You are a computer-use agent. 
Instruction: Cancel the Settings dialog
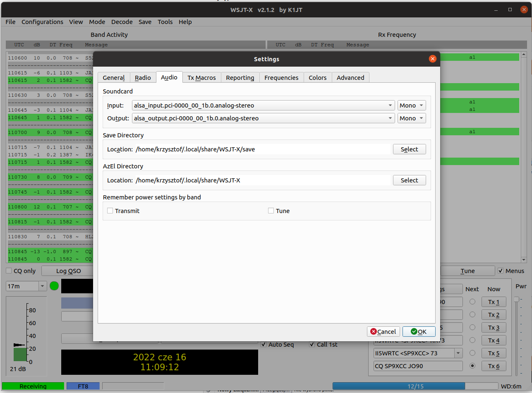383,331
